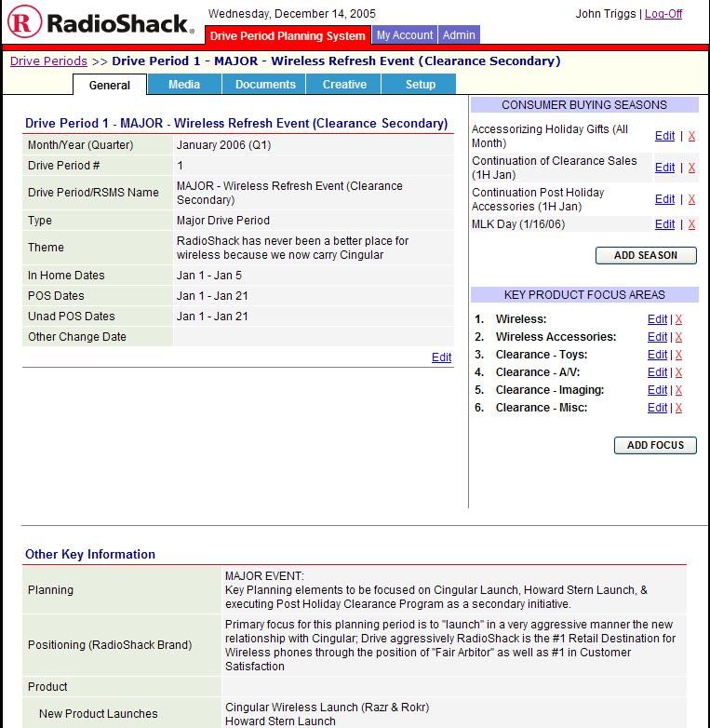Click the Planning row label
The image size is (710, 728).
tap(50, 589)
